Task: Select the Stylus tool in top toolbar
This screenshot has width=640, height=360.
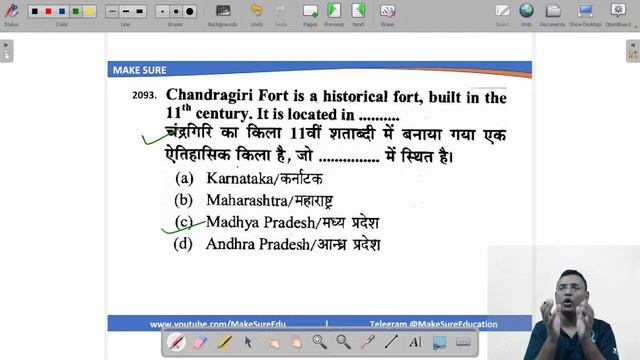Action: point(11,14)
